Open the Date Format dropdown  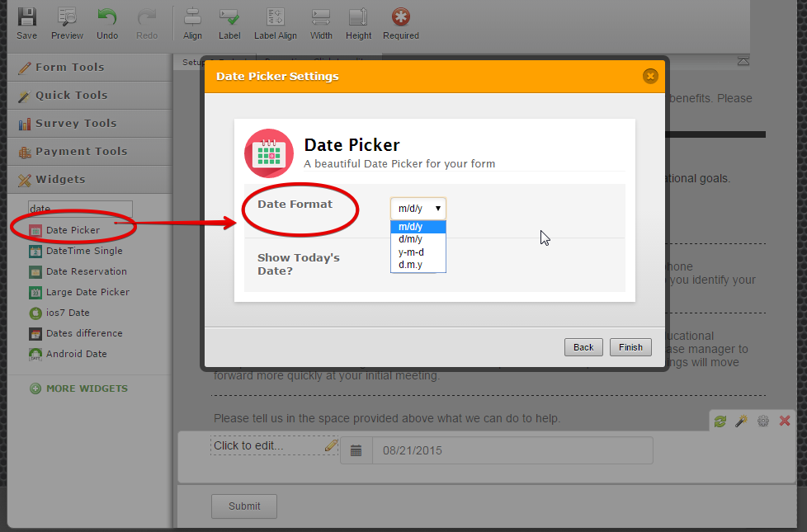coord(418,208)
